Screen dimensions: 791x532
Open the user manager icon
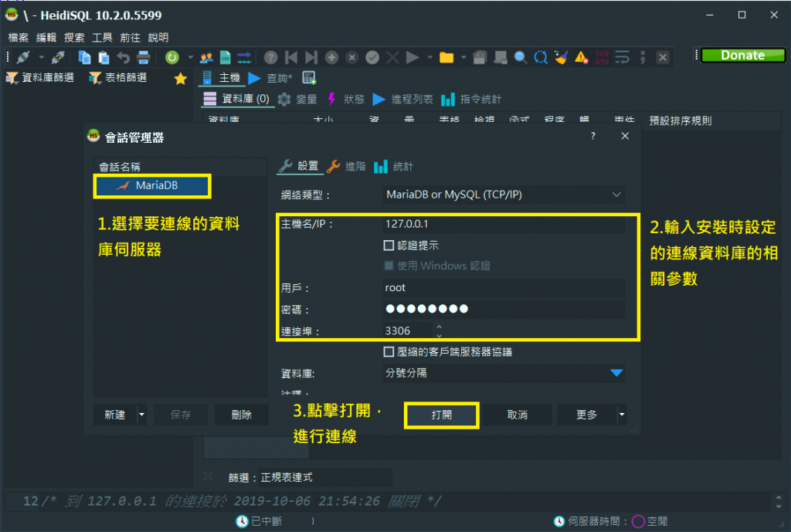pyautogui.click(x=206, y=57)
